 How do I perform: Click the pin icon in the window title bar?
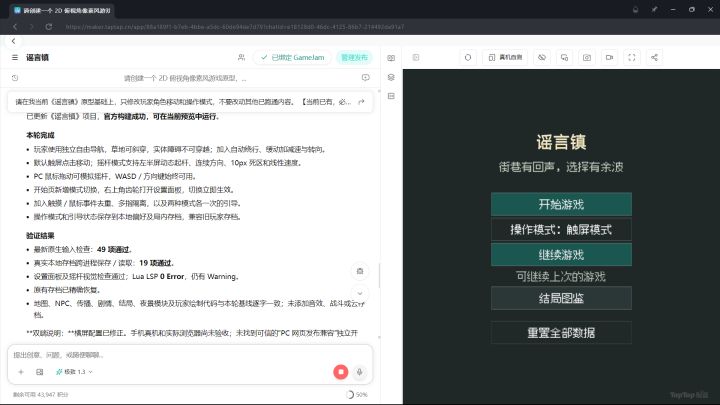click(x=654, y=9)
